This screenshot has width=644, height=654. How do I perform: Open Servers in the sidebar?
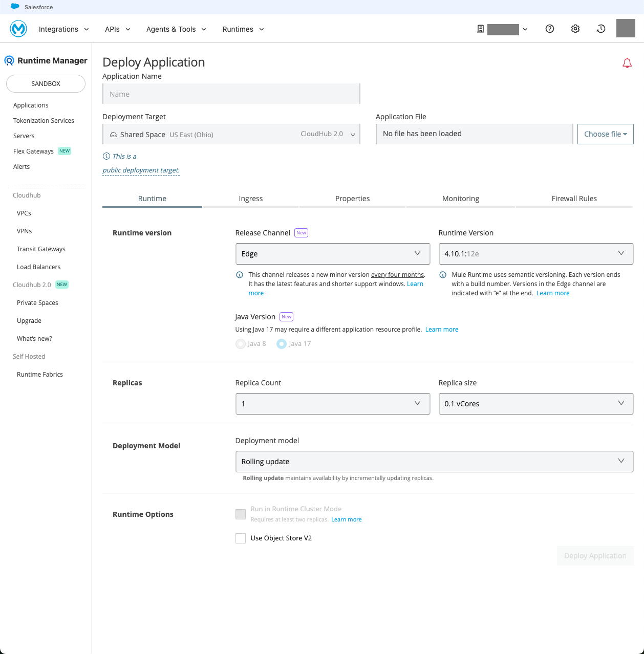click(24, 136)
